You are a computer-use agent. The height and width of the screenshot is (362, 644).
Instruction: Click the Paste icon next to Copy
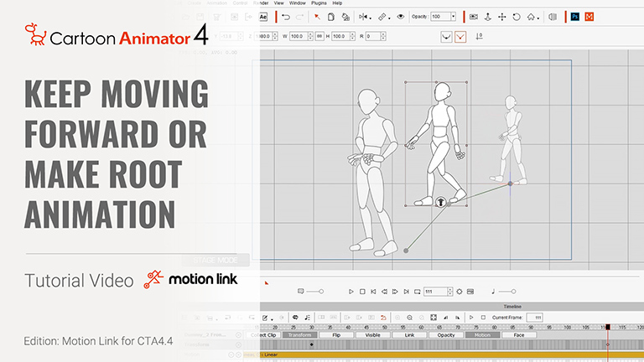345,17
